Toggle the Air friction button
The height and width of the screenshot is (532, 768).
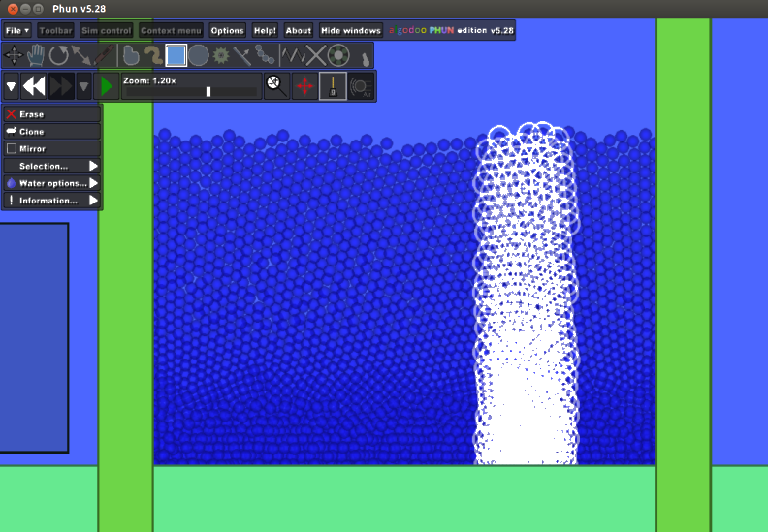coord(362,86)
